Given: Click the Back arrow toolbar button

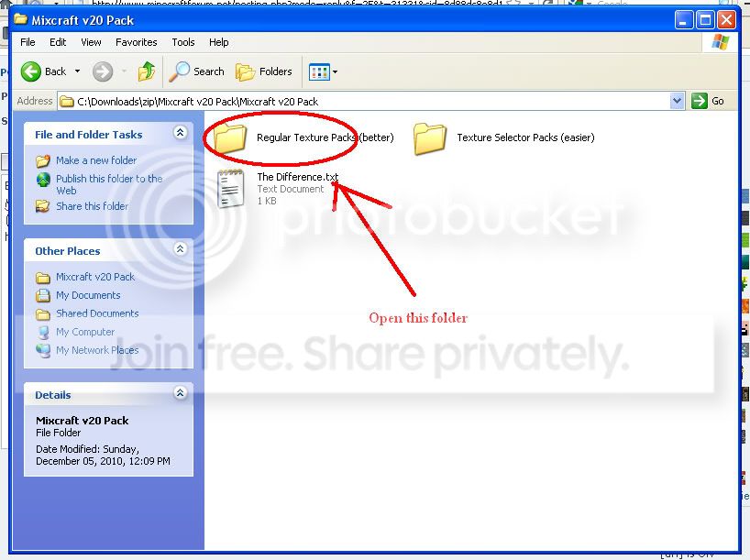Looking at the screenshot, I should [x=43, y=71].
